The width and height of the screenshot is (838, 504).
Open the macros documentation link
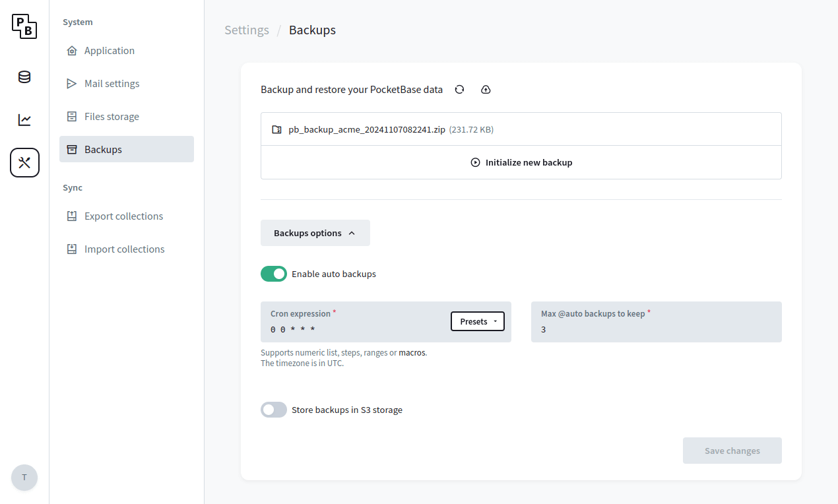412,352
